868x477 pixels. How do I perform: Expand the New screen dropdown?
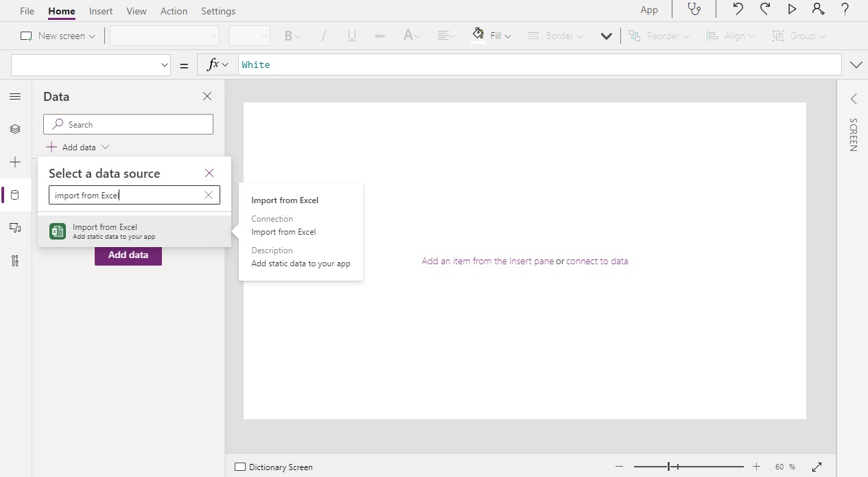pyautogui.click(x=91, y=35)
